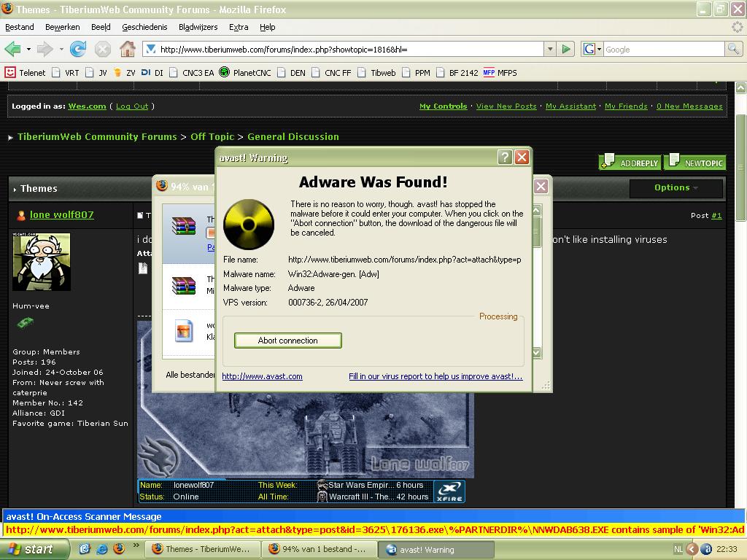Screen dimensions: 747x560
Task: Click the avast! tray icon near the clock
Action: [705, 549]
